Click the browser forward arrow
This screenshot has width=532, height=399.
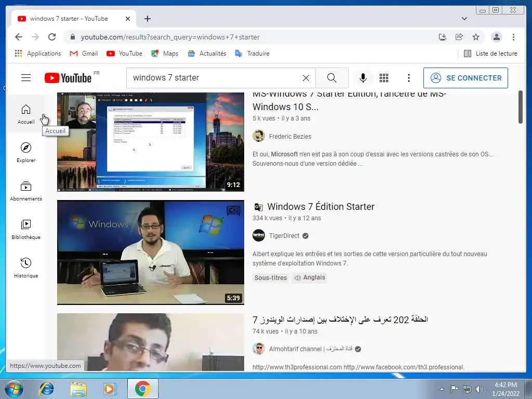point(35,37)
